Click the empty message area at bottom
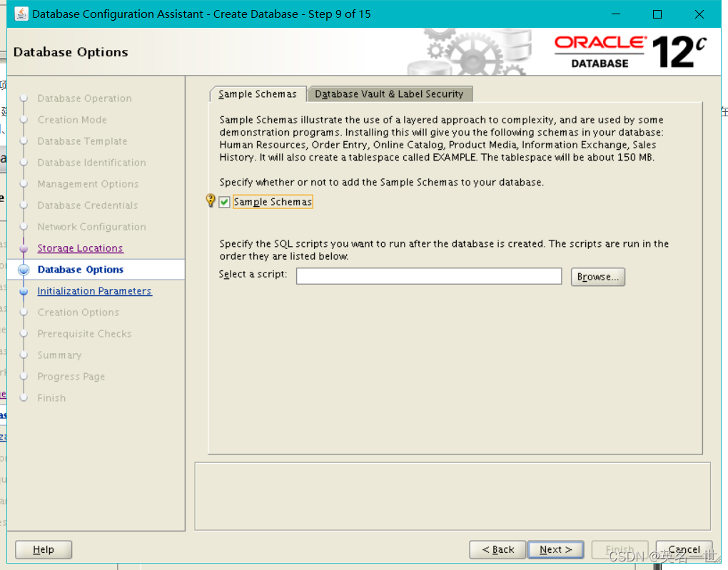Viewport: 728px width, 570px height. pos(453,497)
